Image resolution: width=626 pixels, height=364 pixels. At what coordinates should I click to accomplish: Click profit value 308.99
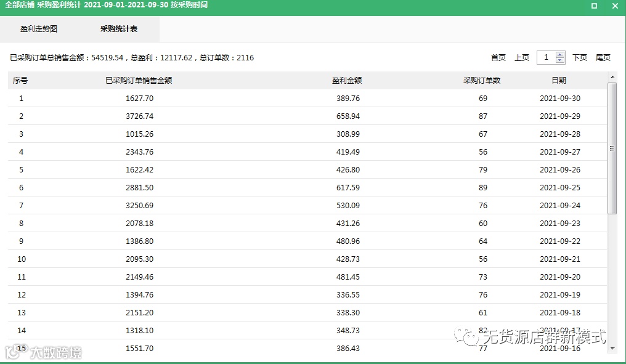point(348,134)
